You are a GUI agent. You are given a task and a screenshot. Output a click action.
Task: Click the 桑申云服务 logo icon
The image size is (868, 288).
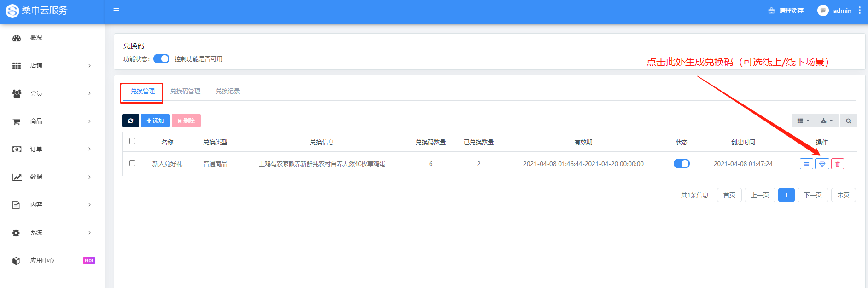pyautogui.click(x=12, y=11)
